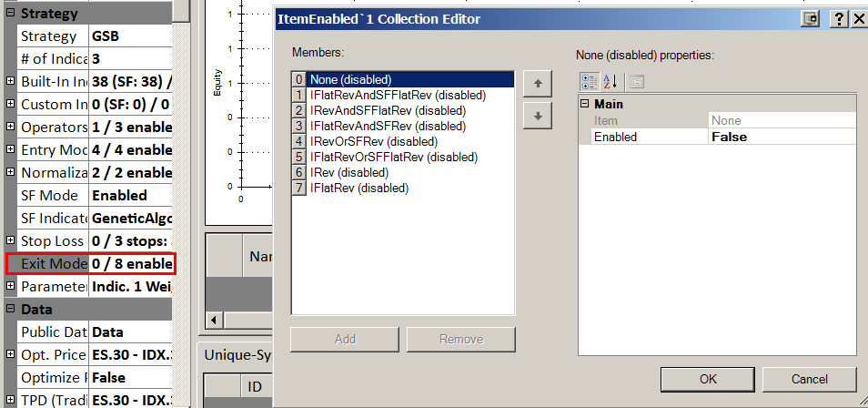
Task: Open the Property Pages icon
Action: (x=637, y=81)
